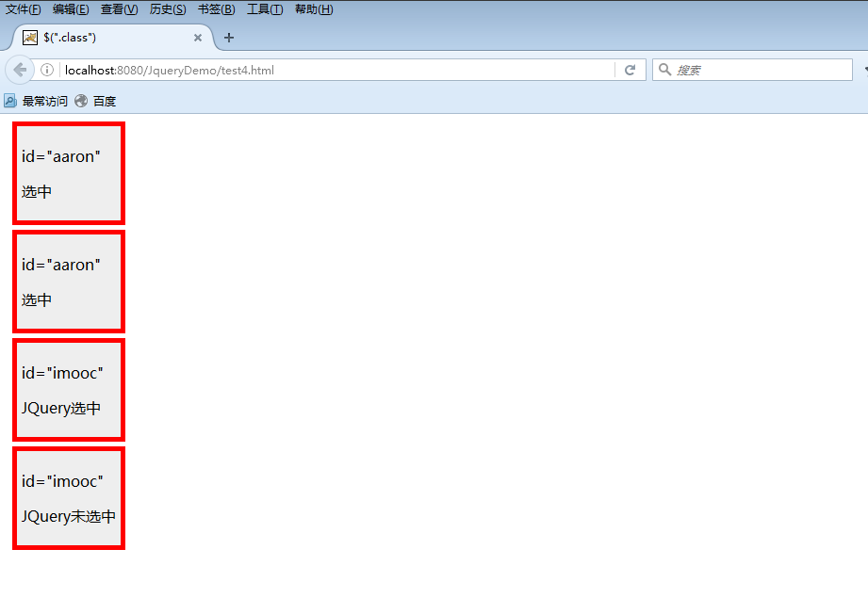Click the second id="aaron" text
868x614 pixels.
point(61,265)
